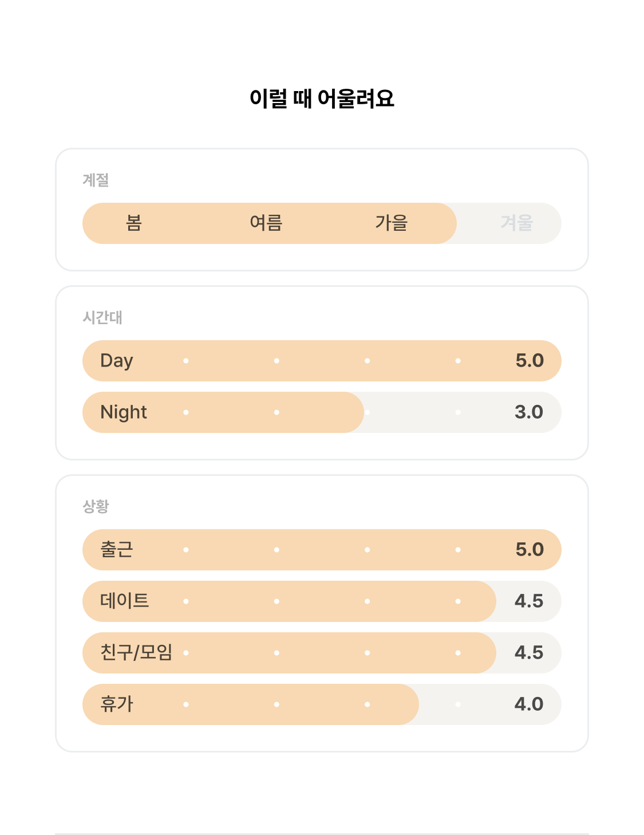Screen dimensions: 644x835
Task: Click the 휴가 score 4.0
Action: coord(529,704)
